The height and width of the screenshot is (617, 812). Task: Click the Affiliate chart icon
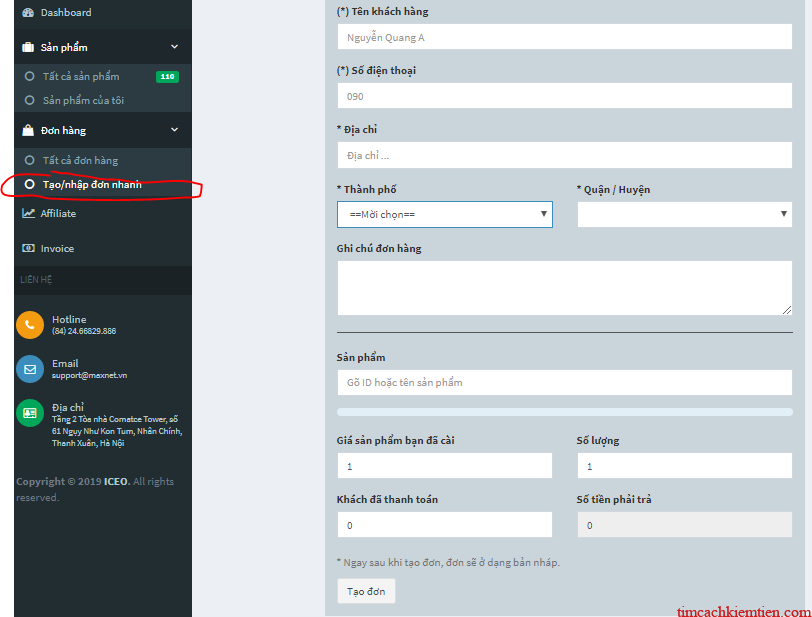click(x=28, y=213)
